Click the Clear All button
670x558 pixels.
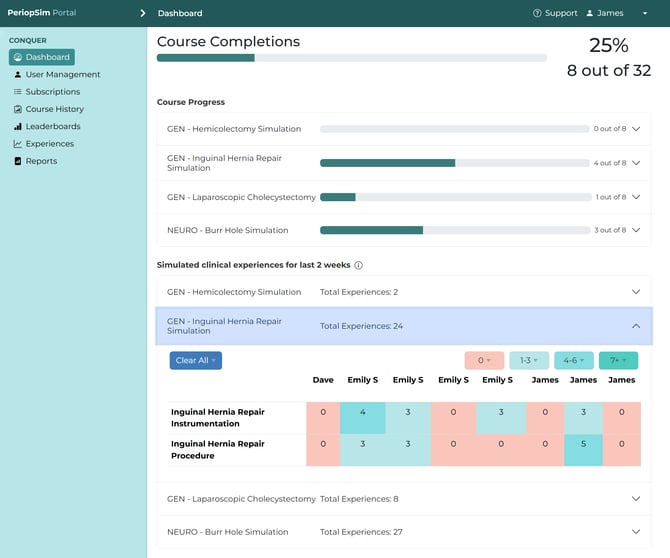(196, 361)
